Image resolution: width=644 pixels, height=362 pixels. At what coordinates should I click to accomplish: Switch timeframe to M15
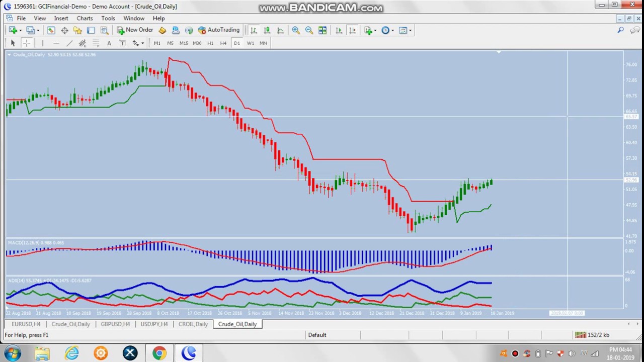184,43
